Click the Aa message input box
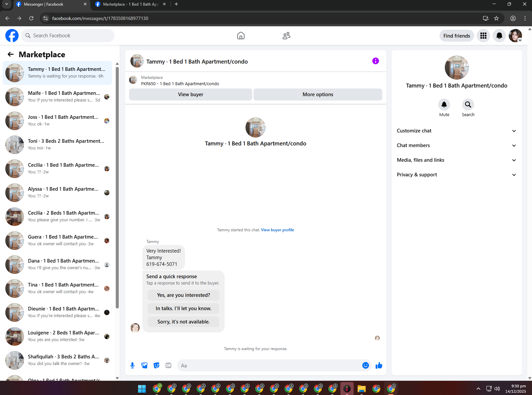The image size is (532, 395). (x=269, y=365)
